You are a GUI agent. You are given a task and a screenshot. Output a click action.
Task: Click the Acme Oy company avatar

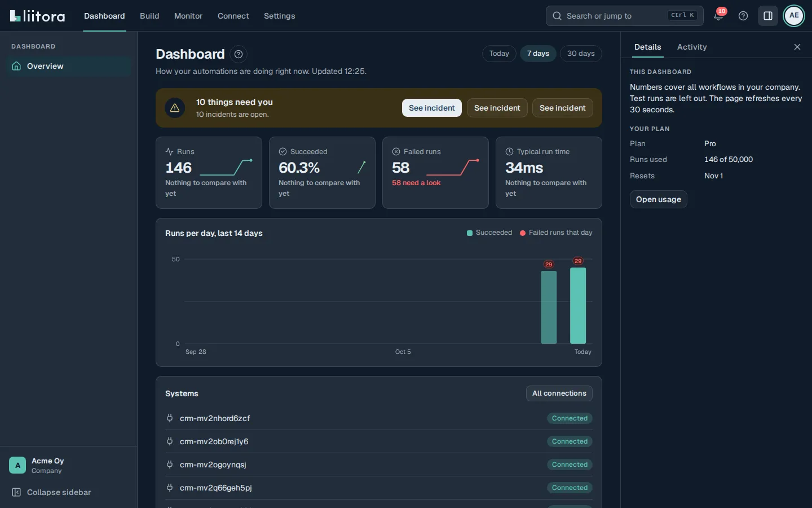17,465
